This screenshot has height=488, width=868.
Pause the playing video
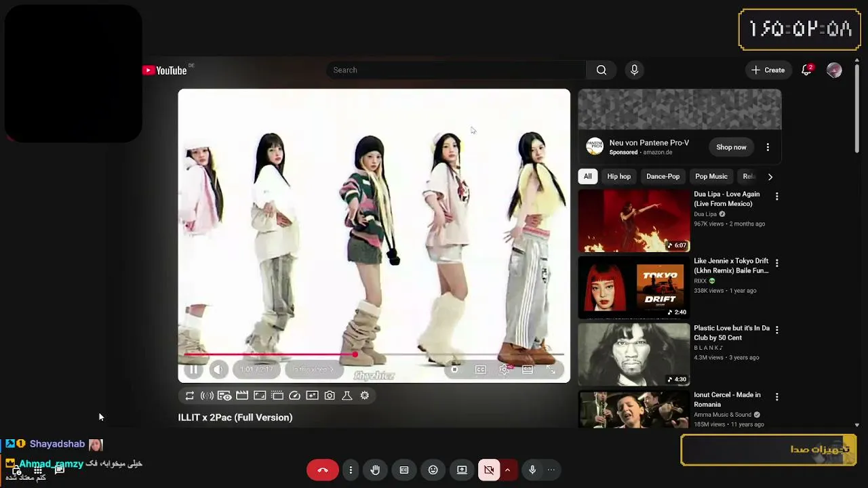click(193, 369)
